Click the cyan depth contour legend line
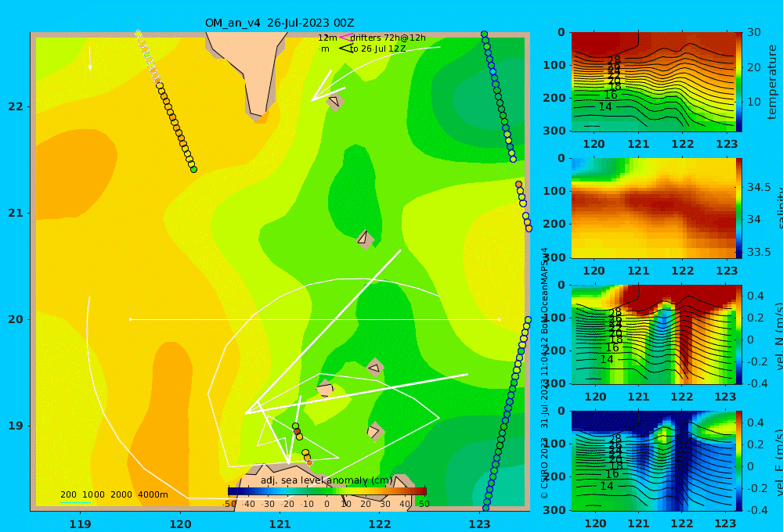Viewport: 783px width, 532px height. point(75,502)
